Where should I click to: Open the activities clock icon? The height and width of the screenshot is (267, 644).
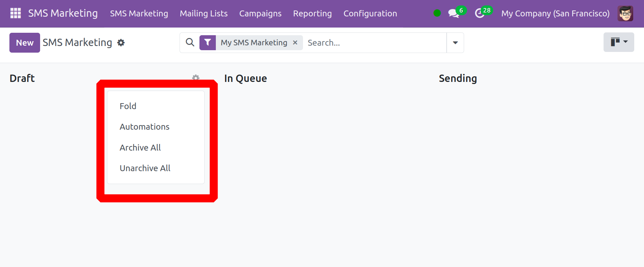[x=480, y=14]
